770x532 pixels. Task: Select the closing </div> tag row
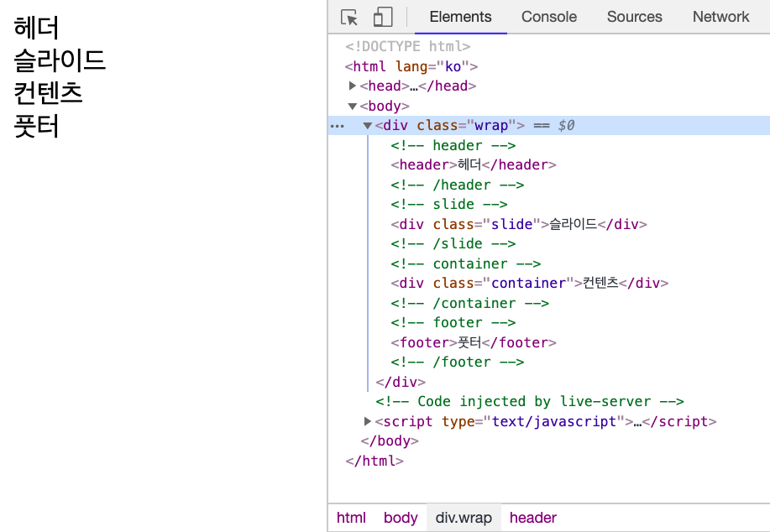coord(401,382)
